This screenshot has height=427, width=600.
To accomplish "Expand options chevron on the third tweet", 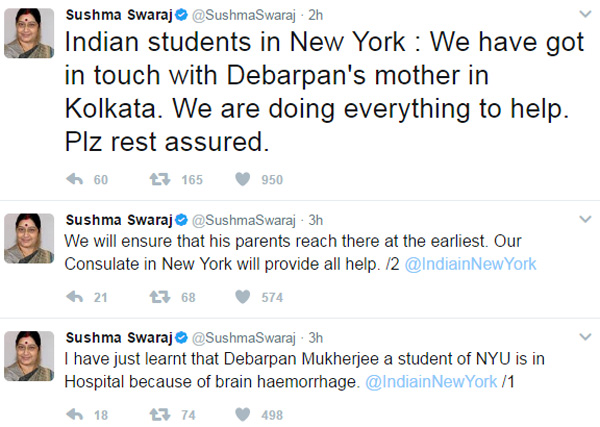I will (x=586, y=337).
